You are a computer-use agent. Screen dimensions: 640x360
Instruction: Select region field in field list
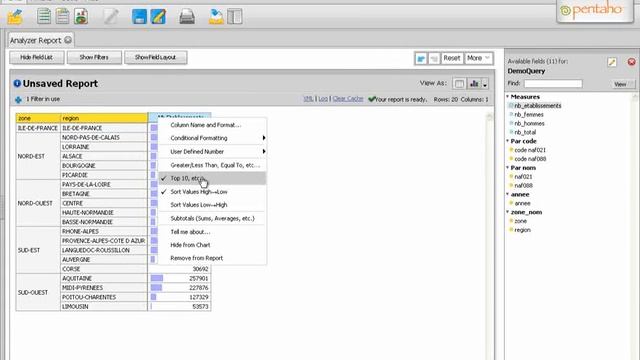tap(522, 230)
